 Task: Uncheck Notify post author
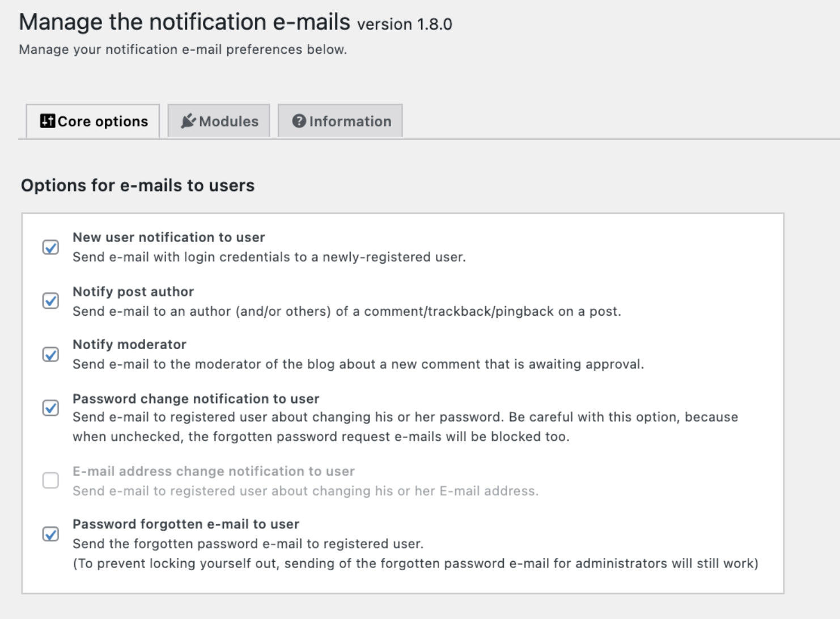click(50, 302)
